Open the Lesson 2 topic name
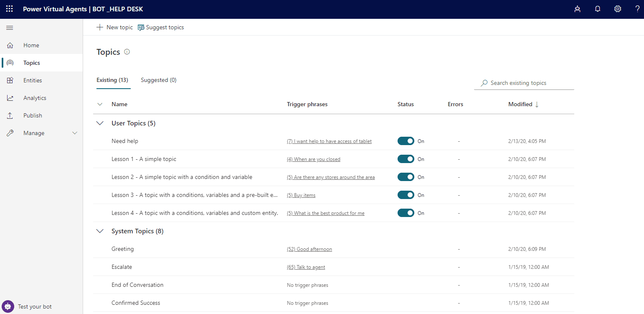This screenshot has width=644, height=314. 182,177
